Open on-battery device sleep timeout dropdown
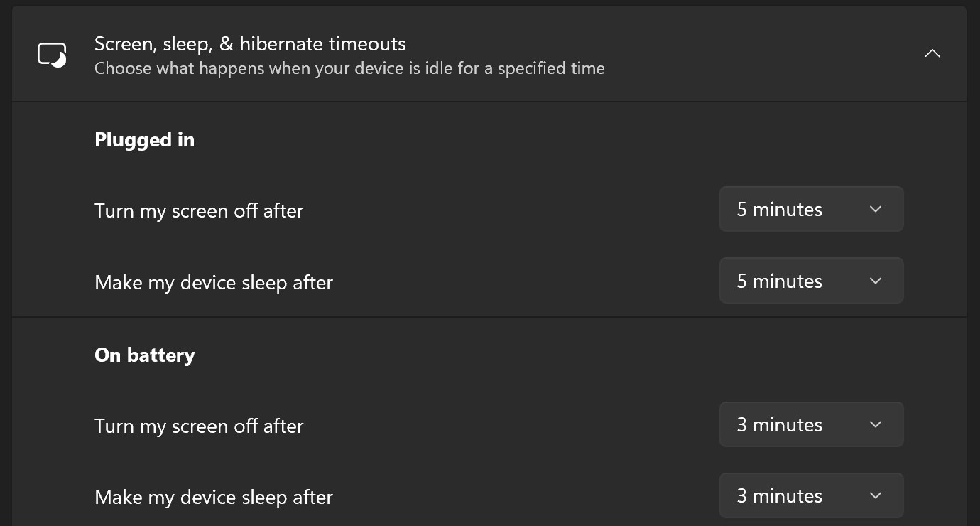Viewport: 980px width, 526px height. (x=811, y=496)
